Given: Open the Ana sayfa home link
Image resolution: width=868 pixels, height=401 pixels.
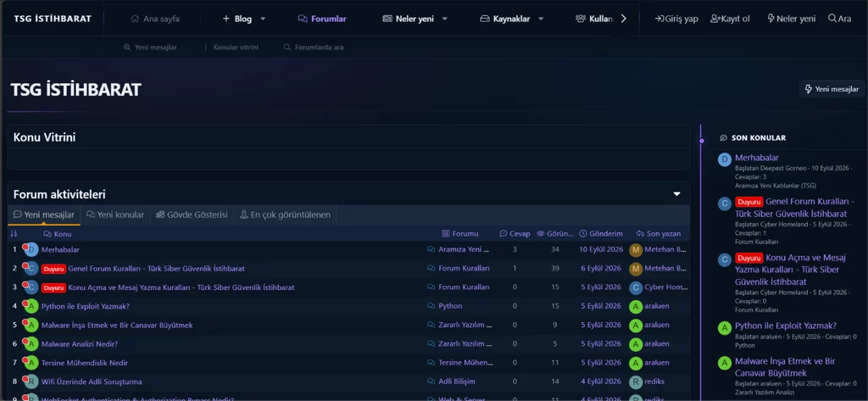Looking at the screenshot, I should coord(155,19).
